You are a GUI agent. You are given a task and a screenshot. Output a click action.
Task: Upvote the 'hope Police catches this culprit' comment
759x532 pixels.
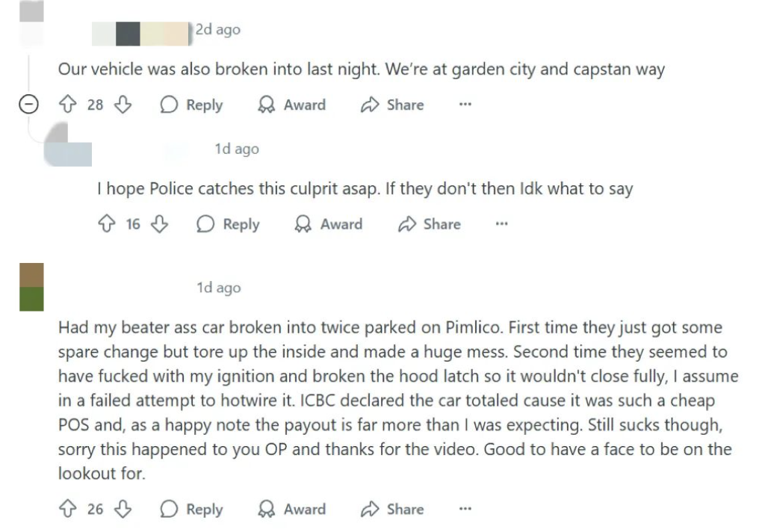(107, 223)
